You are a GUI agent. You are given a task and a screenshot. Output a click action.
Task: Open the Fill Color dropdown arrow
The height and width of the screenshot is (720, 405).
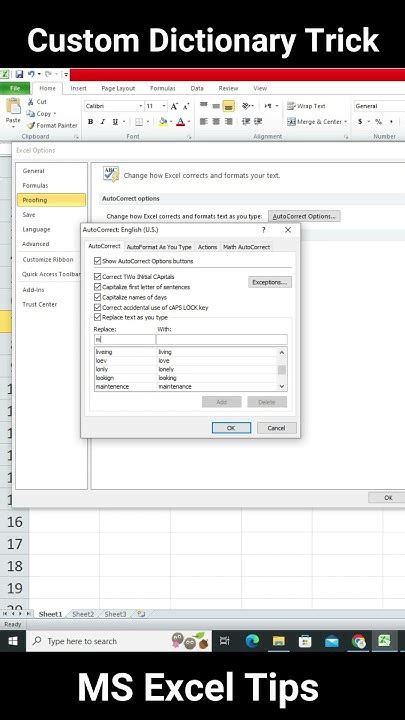click(x=170, y=122)
